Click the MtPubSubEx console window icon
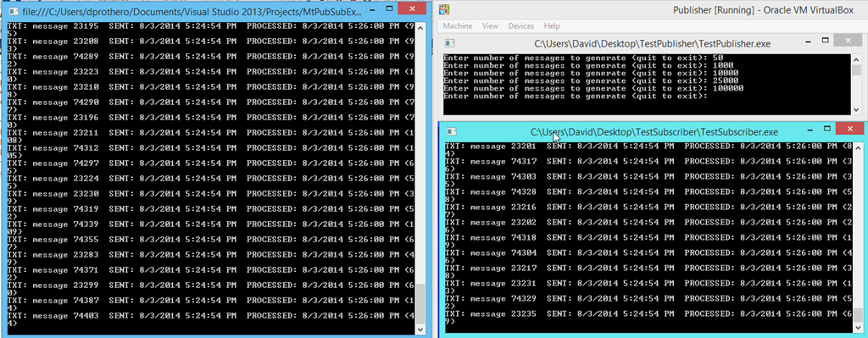Screen dimensions: 868x338 pos(12,11)
